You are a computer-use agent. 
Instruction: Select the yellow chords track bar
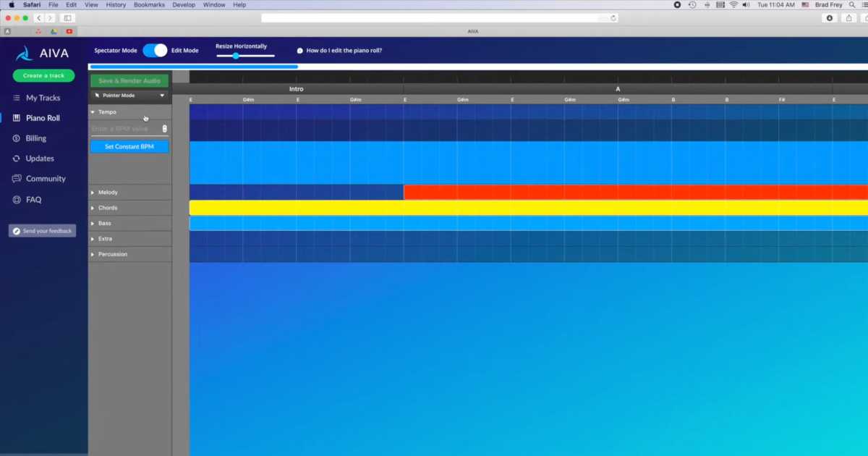click(529, 208)
